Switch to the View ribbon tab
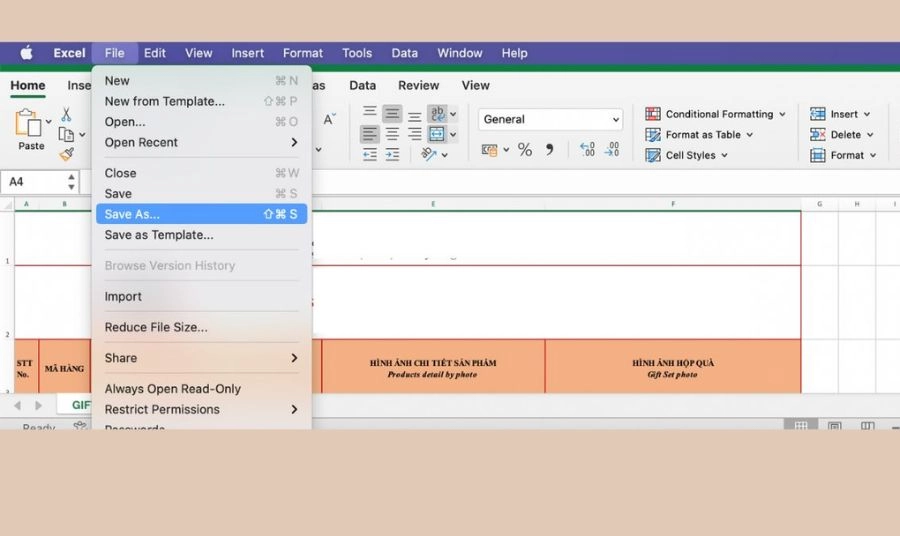Screen dimensions: 900x536 coord(475,86)
